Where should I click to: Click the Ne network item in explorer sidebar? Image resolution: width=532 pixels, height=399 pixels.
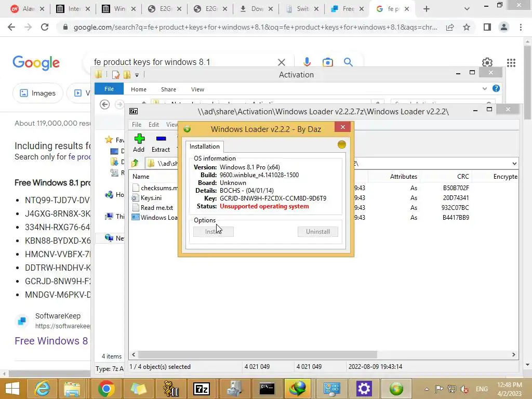point(114,238)
